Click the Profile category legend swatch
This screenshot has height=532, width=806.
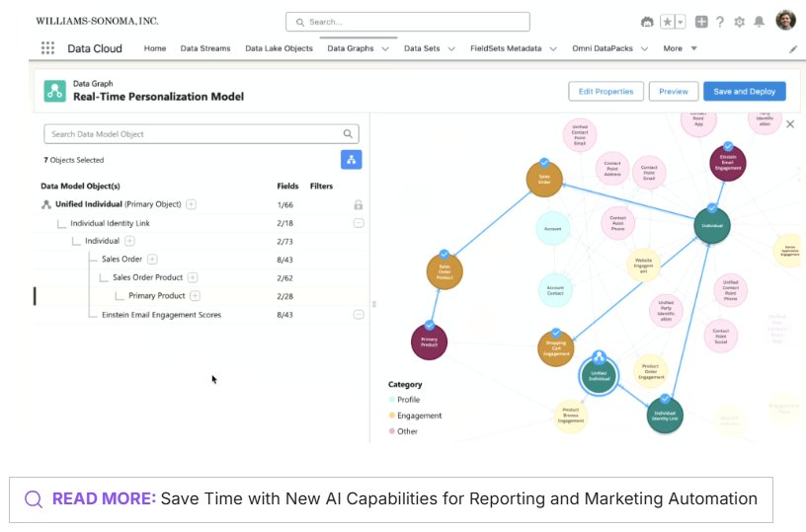pyautogui.click(x=392, y=400)
